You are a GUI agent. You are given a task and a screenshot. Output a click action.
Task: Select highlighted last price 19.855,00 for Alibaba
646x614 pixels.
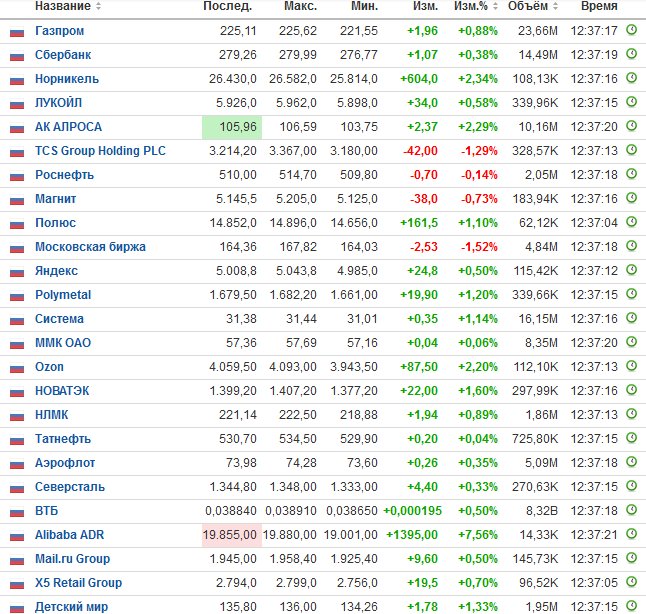point(230,535)
